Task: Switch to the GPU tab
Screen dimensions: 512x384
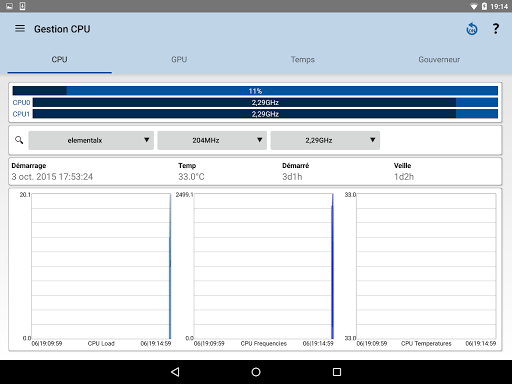Action: point(179,59)
